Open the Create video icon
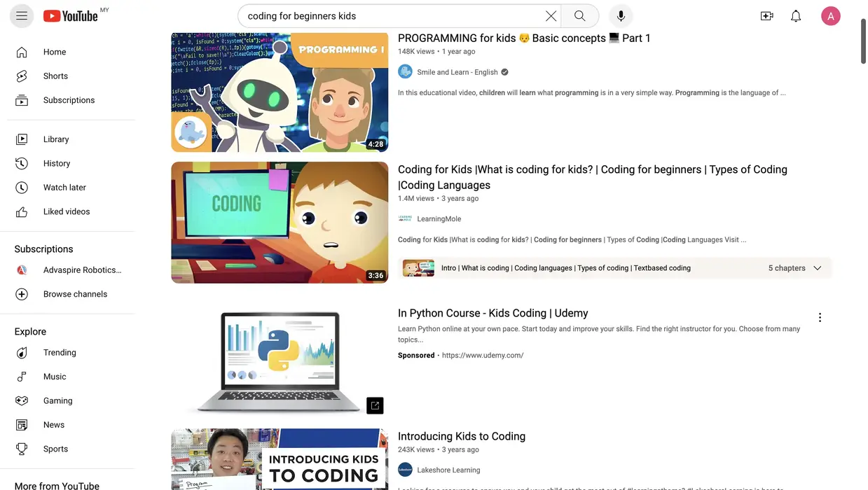Screen dimensions: 868x490 (767, 16)
